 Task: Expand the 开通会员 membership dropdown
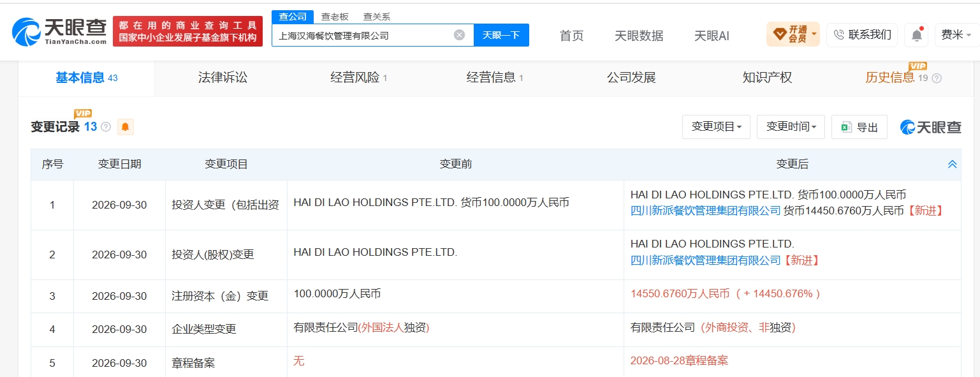(793, 34)
